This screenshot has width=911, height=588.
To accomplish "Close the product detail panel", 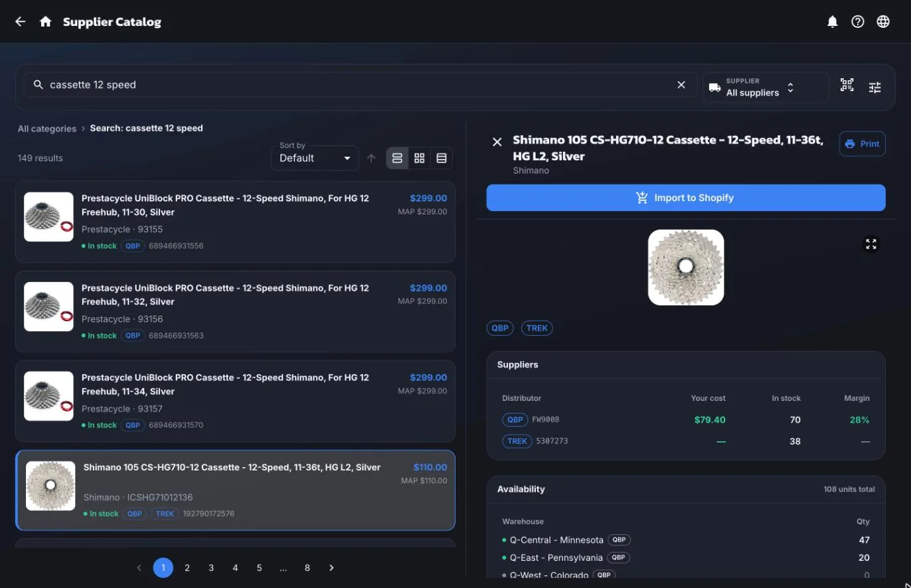I will (497, 142).
